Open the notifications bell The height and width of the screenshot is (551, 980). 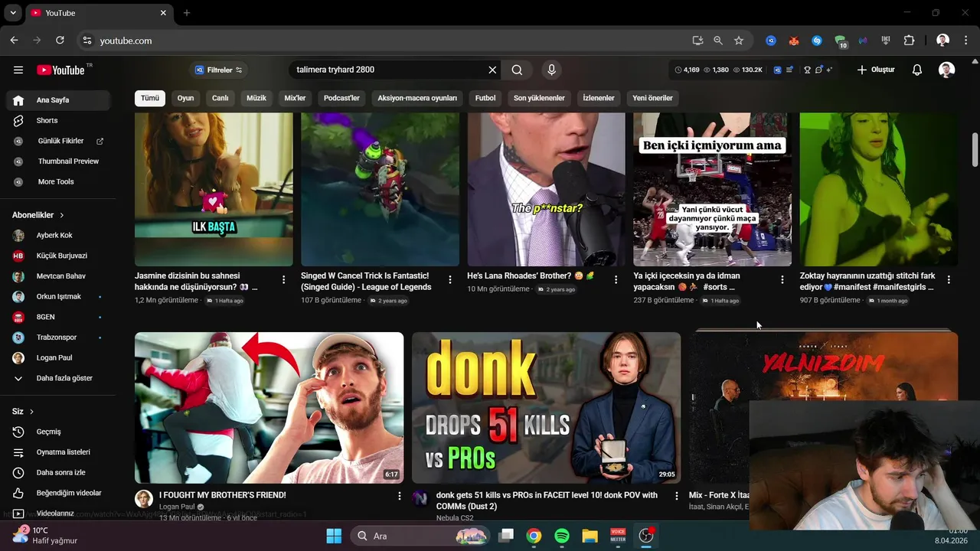point(917,70)
